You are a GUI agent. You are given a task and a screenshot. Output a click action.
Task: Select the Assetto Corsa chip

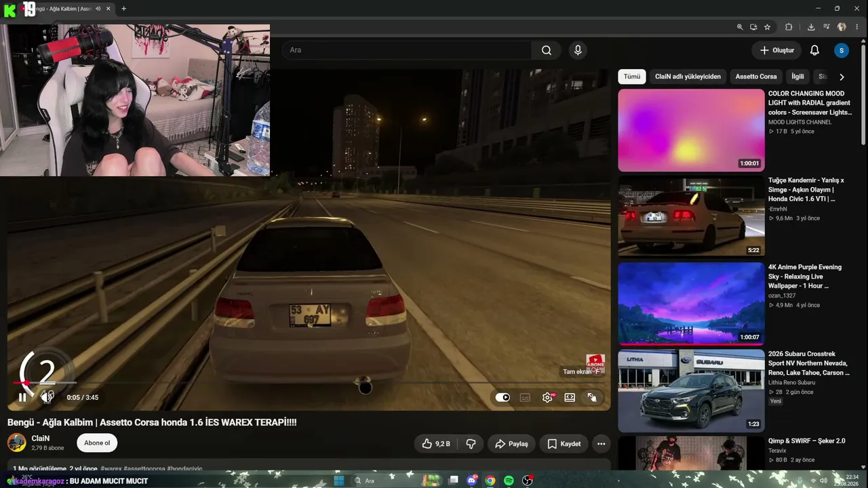point(756,77)
